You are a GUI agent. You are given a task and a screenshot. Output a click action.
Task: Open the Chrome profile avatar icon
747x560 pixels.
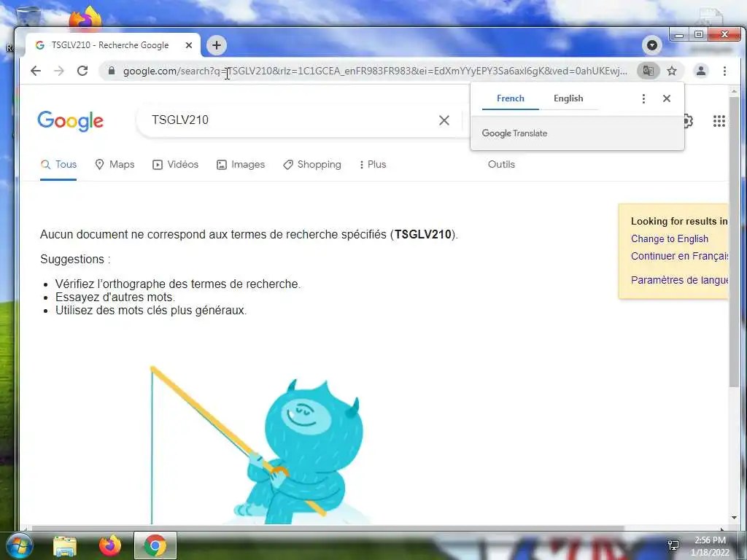(701, 71)
